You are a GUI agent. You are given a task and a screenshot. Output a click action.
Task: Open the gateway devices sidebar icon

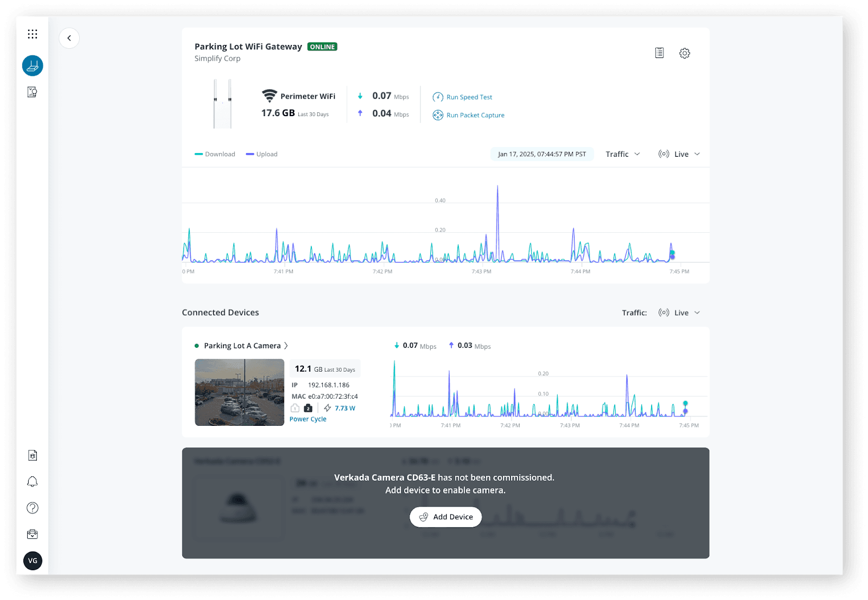point(33,66)
